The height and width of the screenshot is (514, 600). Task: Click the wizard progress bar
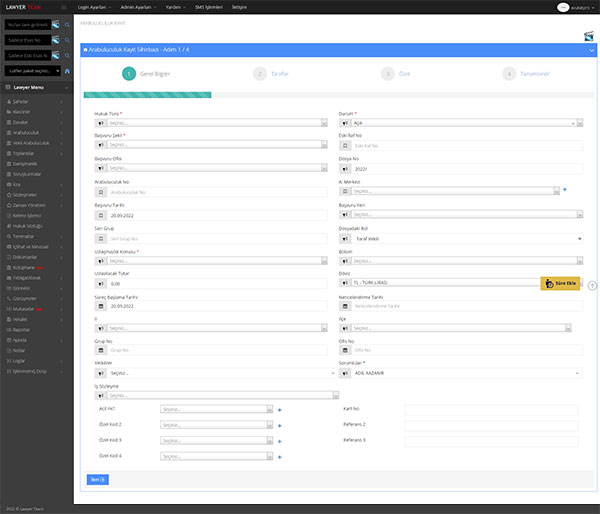coord(338,95)
